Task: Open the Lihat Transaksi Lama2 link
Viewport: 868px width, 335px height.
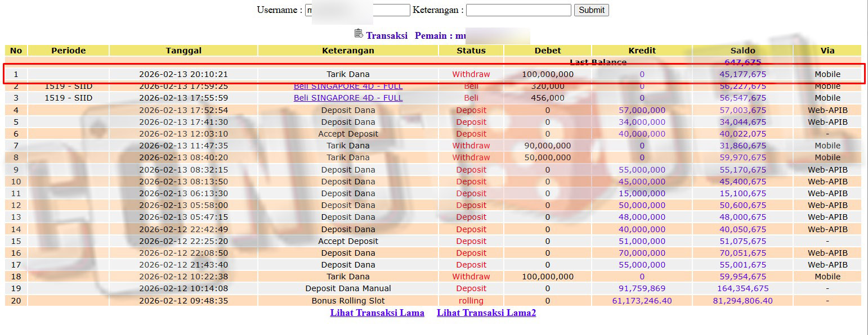Action: click(486, 313)
